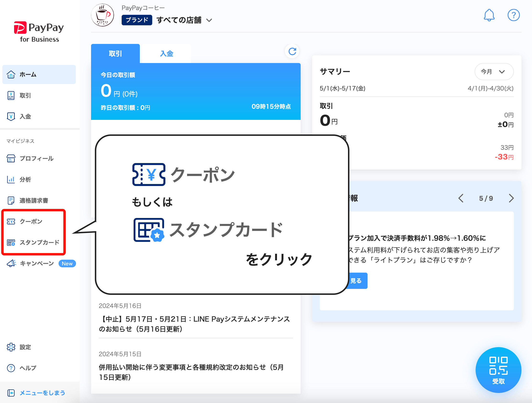Click the PayPayコーヒー store logo

103,15
